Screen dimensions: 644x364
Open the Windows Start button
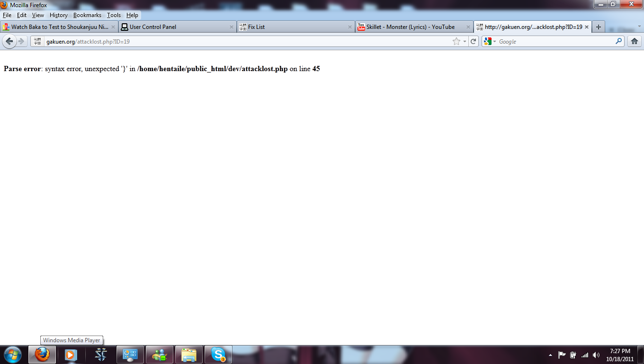[12, 355]
